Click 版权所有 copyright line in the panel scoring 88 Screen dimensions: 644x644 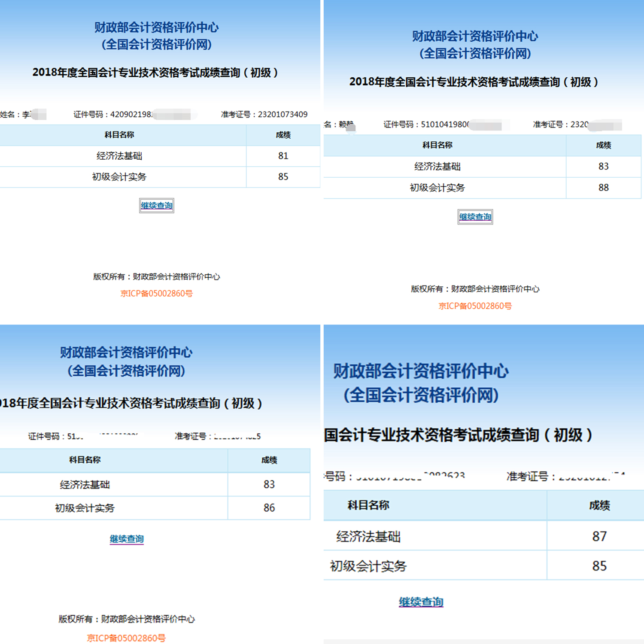[x=475, y=289]
